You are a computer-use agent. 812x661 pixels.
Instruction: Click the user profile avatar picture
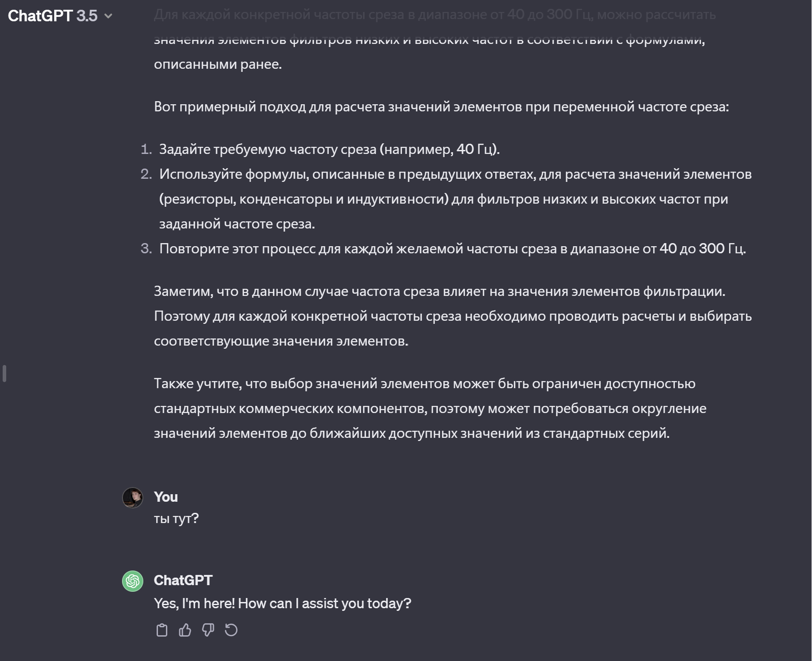point(133,498)
